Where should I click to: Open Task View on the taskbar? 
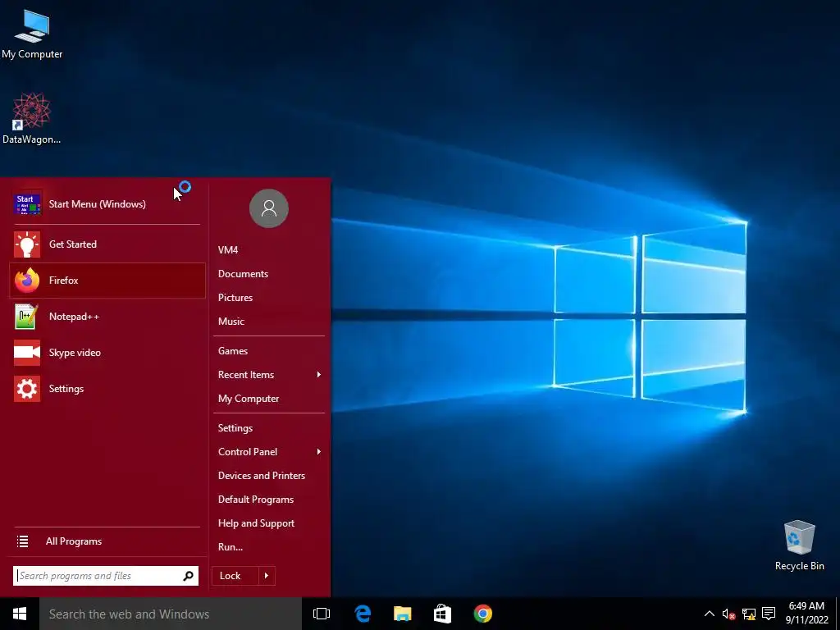click(x=322, y=614)
